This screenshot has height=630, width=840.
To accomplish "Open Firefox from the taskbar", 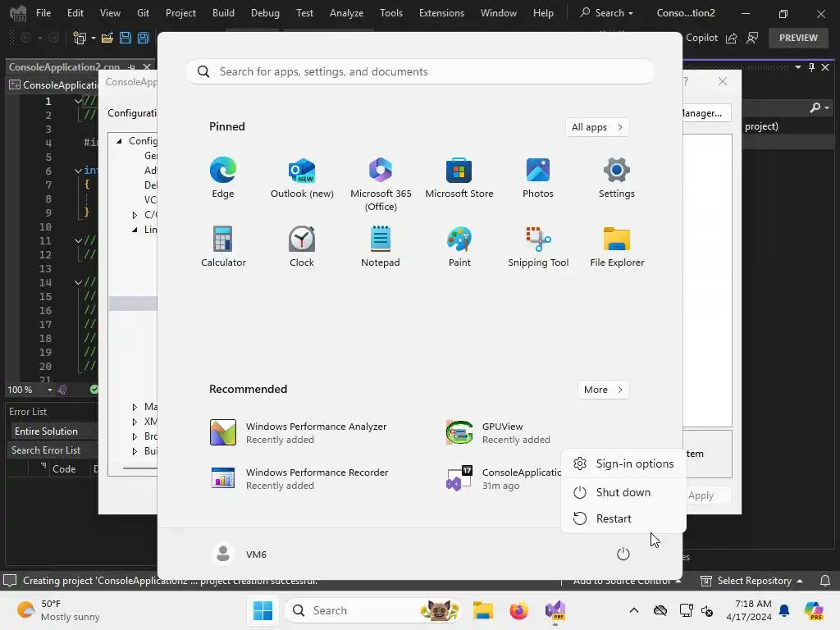I will [518, 610].
